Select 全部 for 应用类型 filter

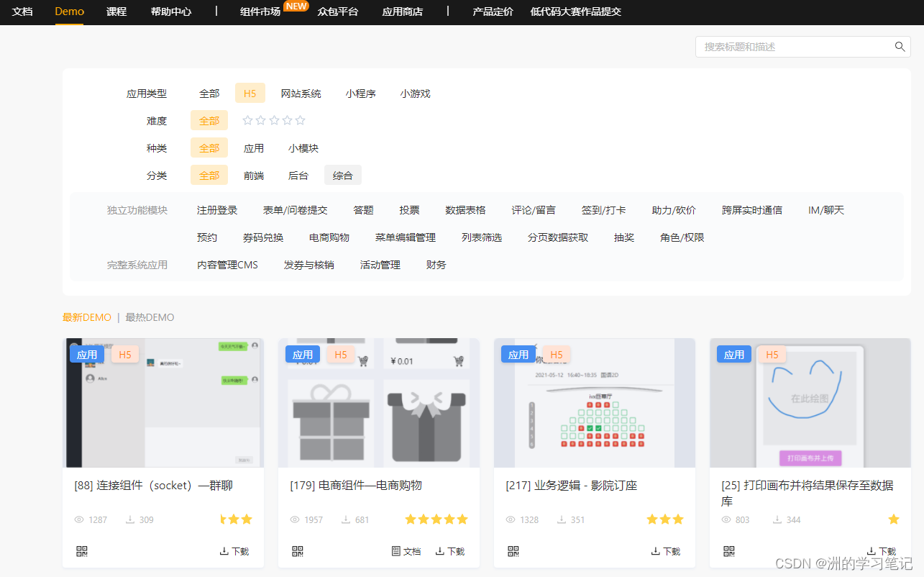209,94
